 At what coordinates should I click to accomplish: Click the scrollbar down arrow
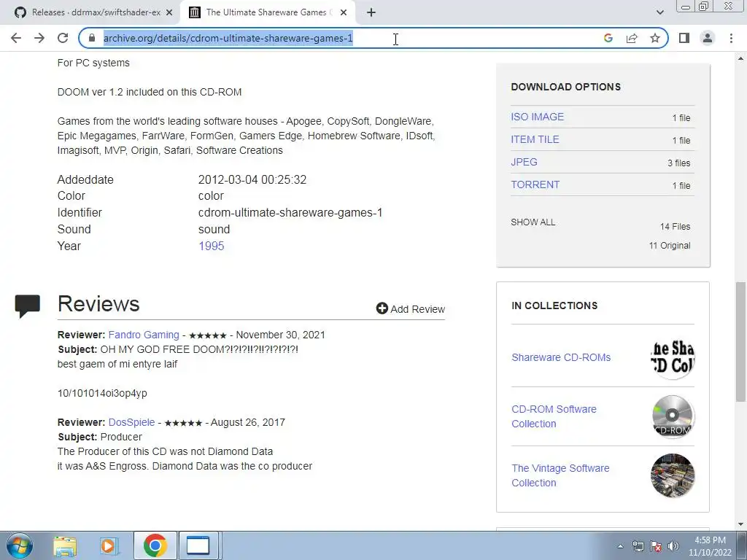[740, 524]
